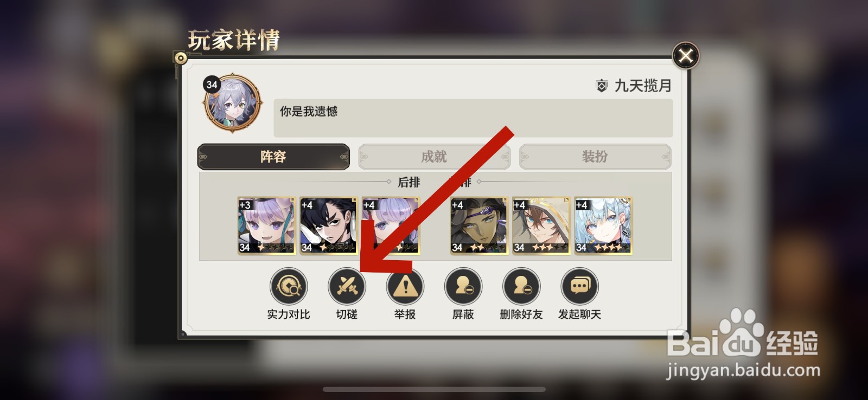Switch to the 阵容 lineup tab

coord(273,157)
